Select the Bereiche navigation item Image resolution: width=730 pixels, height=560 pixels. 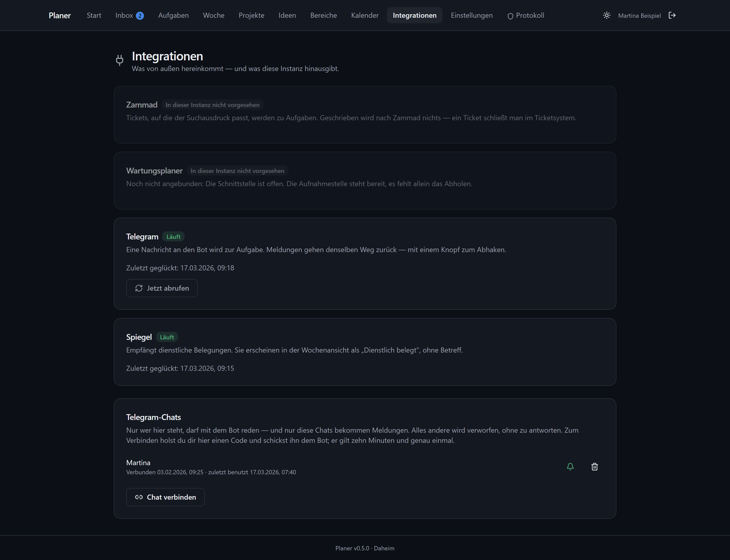(x=323, y=15)
